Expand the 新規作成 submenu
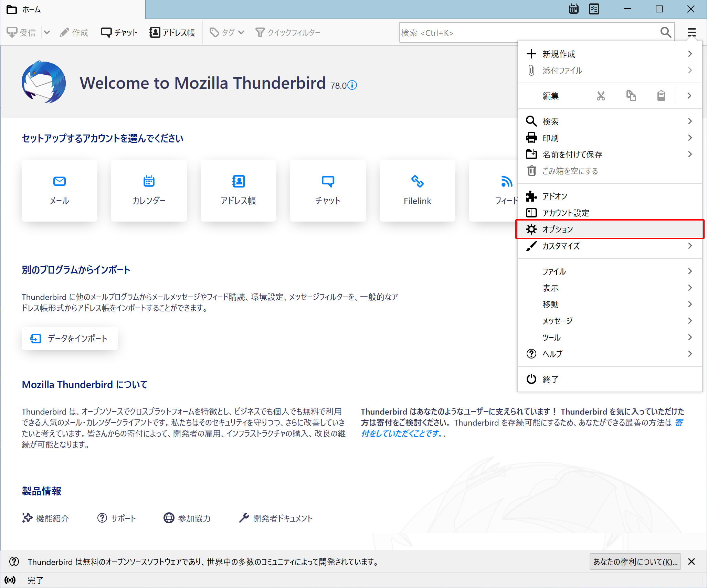707x588 pixels. 610,54
